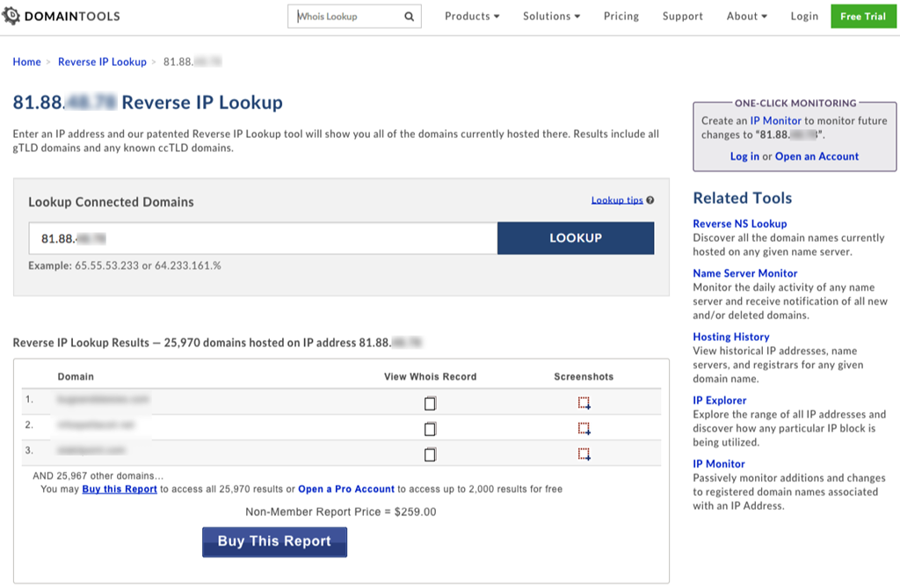Open the Lookup tips link
The height and width of the screenshot is (588, 900).
pos(617,200)
